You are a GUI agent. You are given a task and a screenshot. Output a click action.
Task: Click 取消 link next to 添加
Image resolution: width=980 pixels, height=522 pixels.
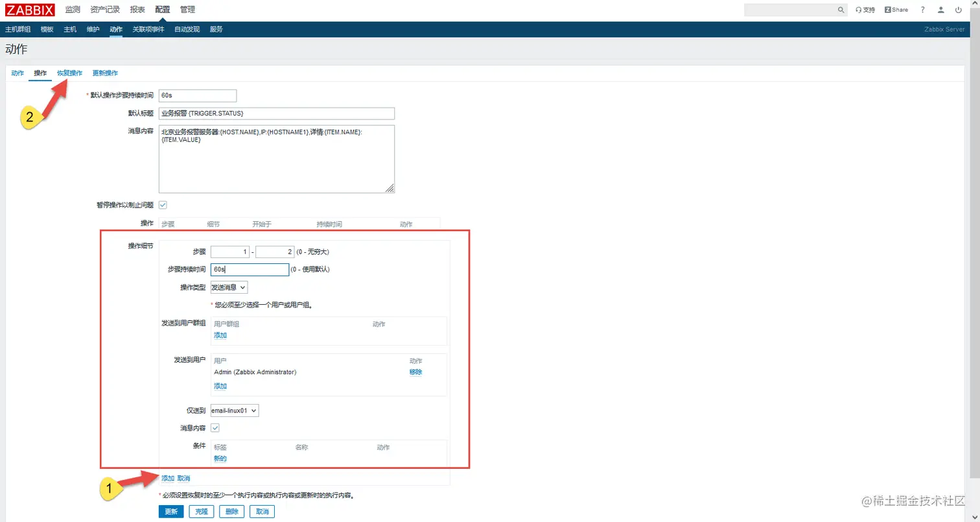[184, 479]
